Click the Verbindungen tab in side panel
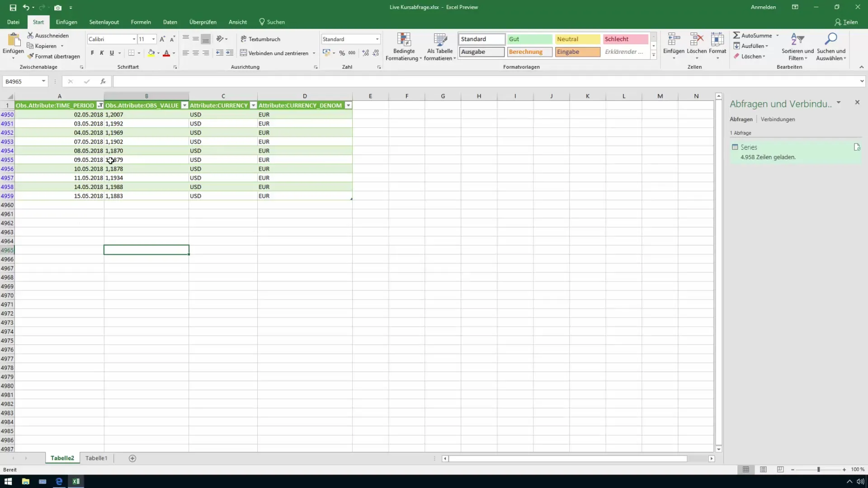Viewport: 868px width, 488px height. (778, 119)
